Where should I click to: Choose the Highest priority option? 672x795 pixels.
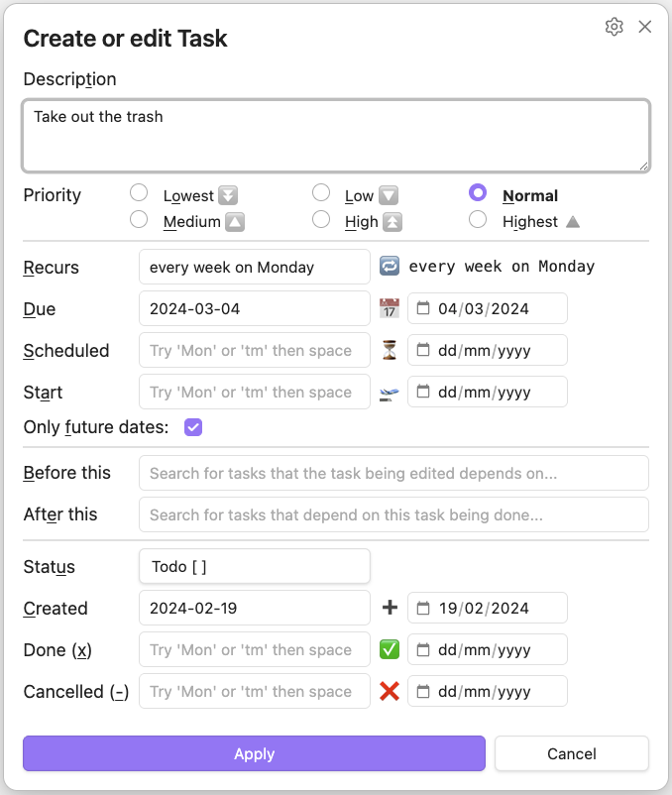[x=478, y=220]
